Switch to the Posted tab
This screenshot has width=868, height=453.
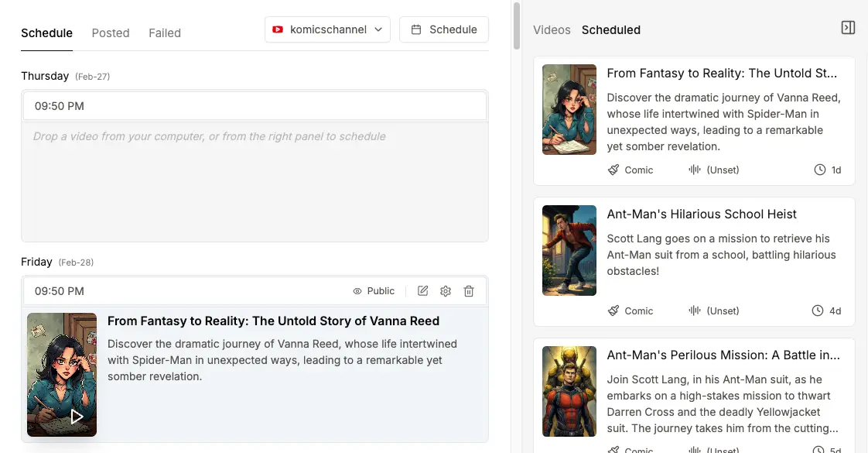111,33
